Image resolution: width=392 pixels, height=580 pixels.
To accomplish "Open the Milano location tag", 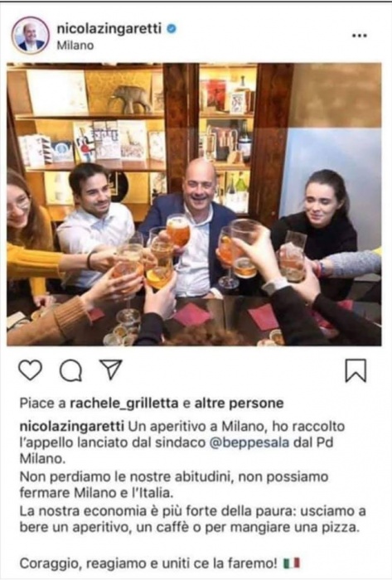I will point(75,46).
